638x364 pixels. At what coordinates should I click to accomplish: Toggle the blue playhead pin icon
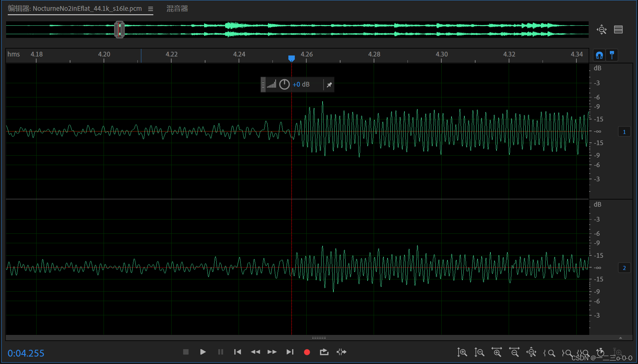click(x=612, y=55)
